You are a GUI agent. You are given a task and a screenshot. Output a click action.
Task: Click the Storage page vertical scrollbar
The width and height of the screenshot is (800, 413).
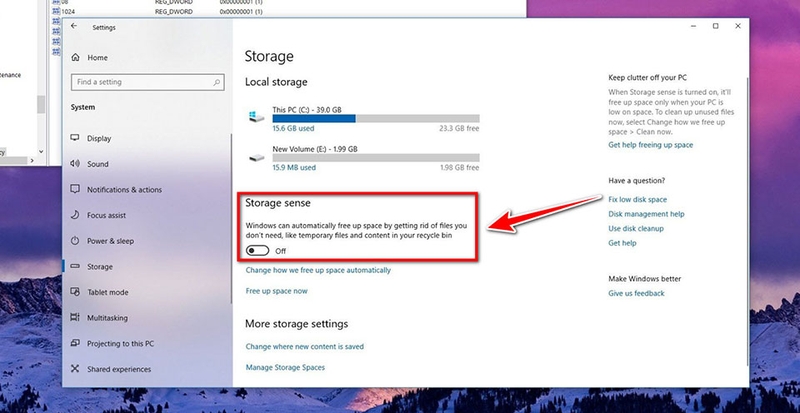pyautogui.click(x=747, y=221)
